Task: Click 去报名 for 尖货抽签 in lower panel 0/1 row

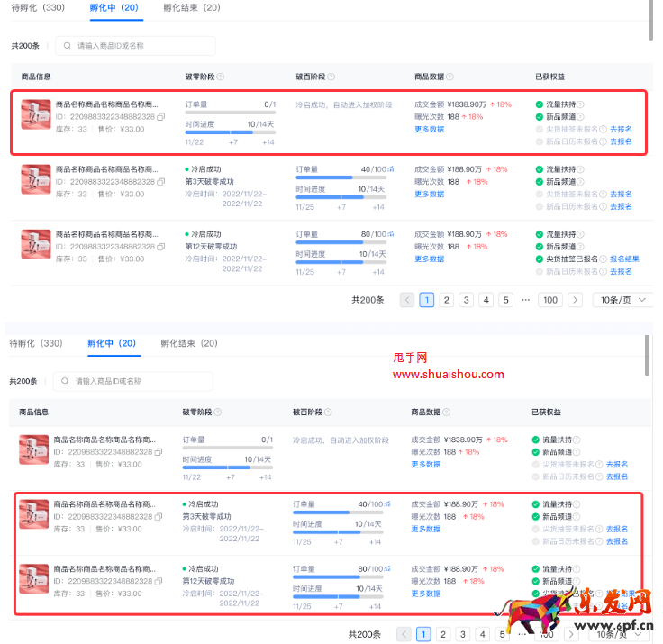Action: 617,464
